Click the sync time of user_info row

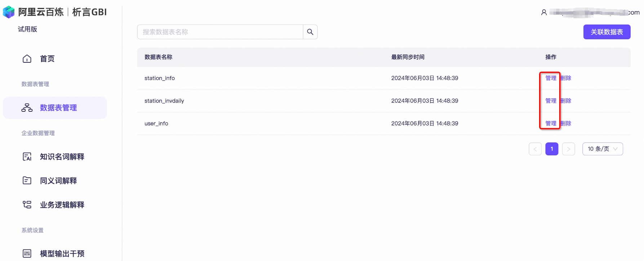pos(425,124)
